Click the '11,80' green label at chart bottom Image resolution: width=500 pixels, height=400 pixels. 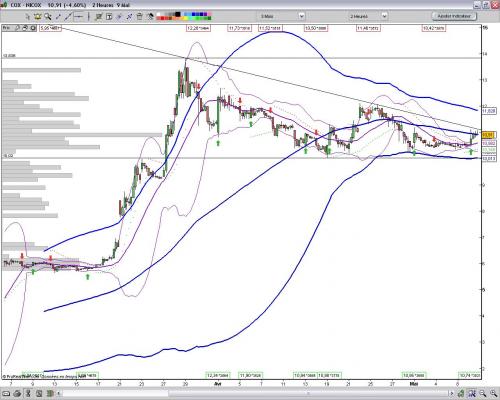(x=250, y=375)
